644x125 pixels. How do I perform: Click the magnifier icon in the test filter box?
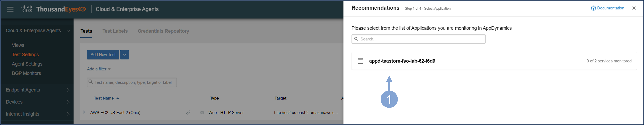(91, 82)
